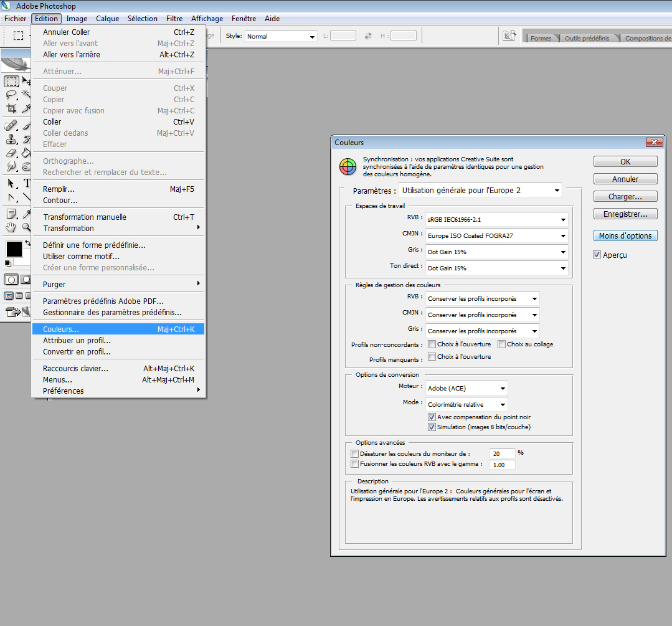Select the Zoom magnifier tool
The height and width of the screenshot is (626, 672).
tap(27, 227)
